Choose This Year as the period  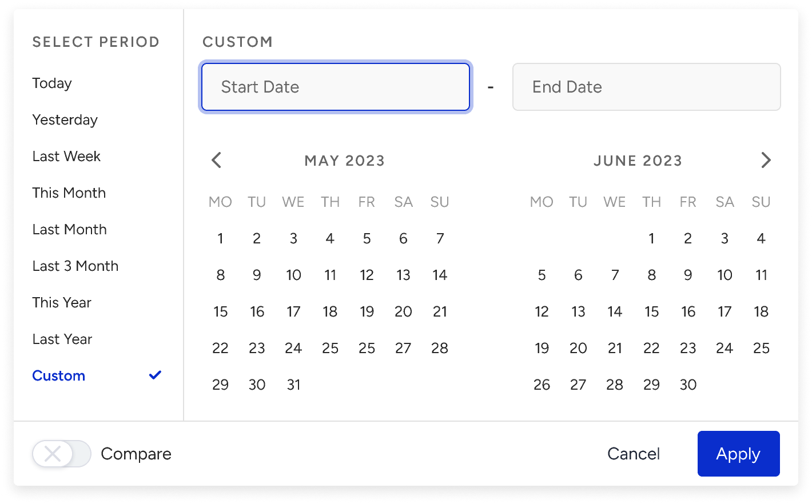62,302
